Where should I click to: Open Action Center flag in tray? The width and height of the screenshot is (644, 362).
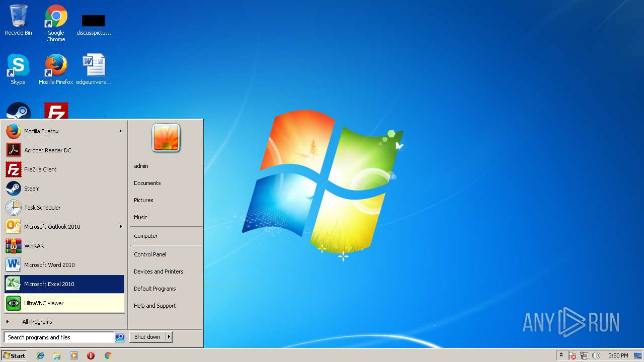coord(572,355)
